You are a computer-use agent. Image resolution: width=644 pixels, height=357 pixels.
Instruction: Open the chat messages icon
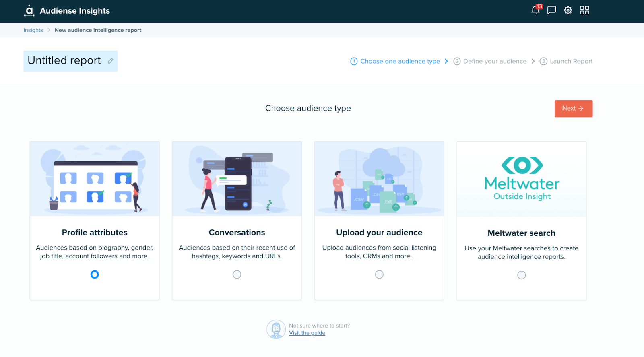click(552, 10)
